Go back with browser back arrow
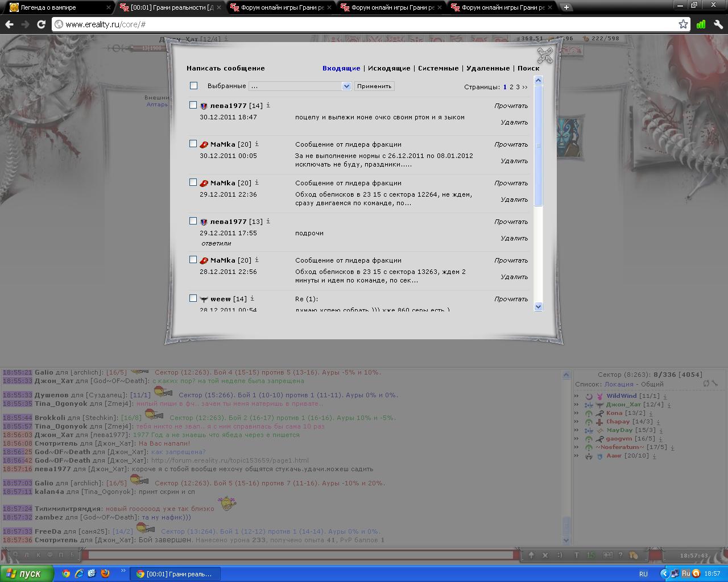The height and width of the screenshot is (582, 728). coord(9,24)
